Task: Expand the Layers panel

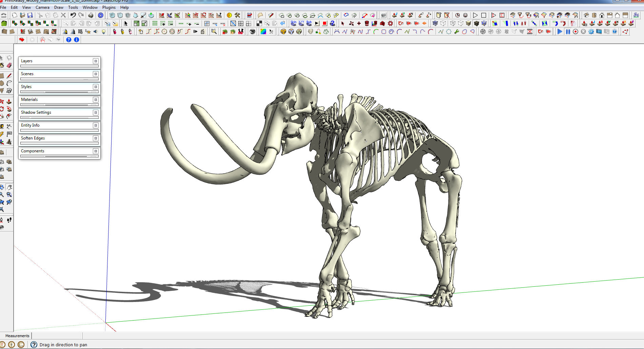Action: (x=56, y=61)
